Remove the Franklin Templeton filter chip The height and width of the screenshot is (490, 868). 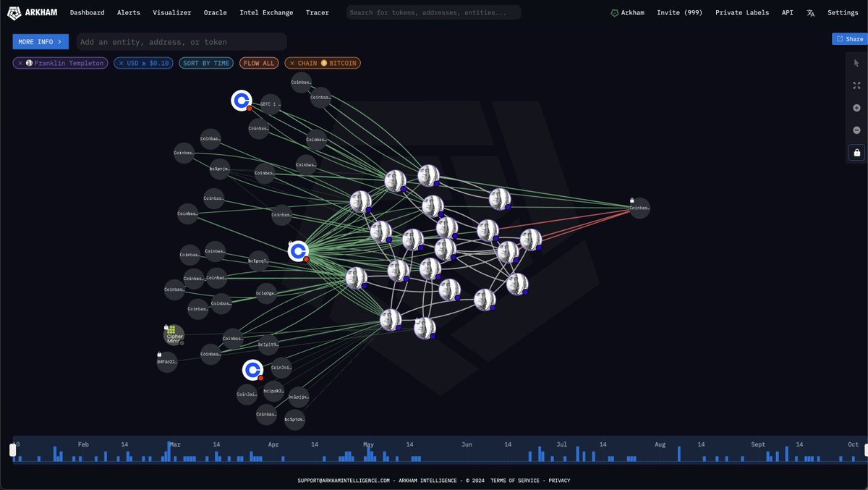[20, 63]
